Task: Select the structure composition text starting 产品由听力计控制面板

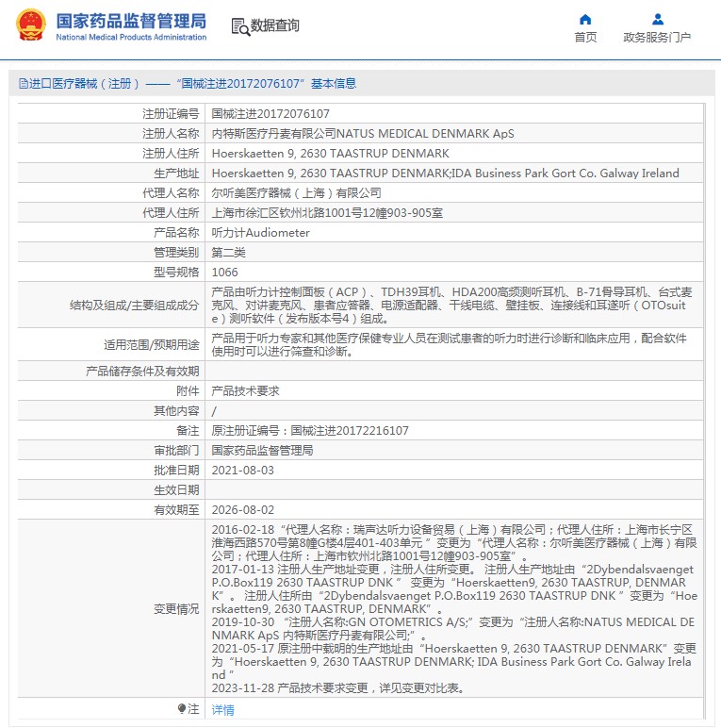Action: pyautogui.click(x=451, y=305)
